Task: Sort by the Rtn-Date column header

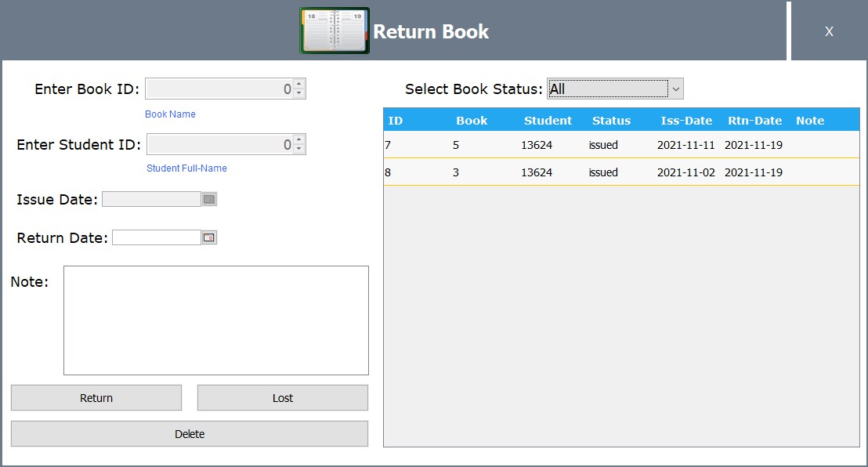Action: click(x=754, y=120)
